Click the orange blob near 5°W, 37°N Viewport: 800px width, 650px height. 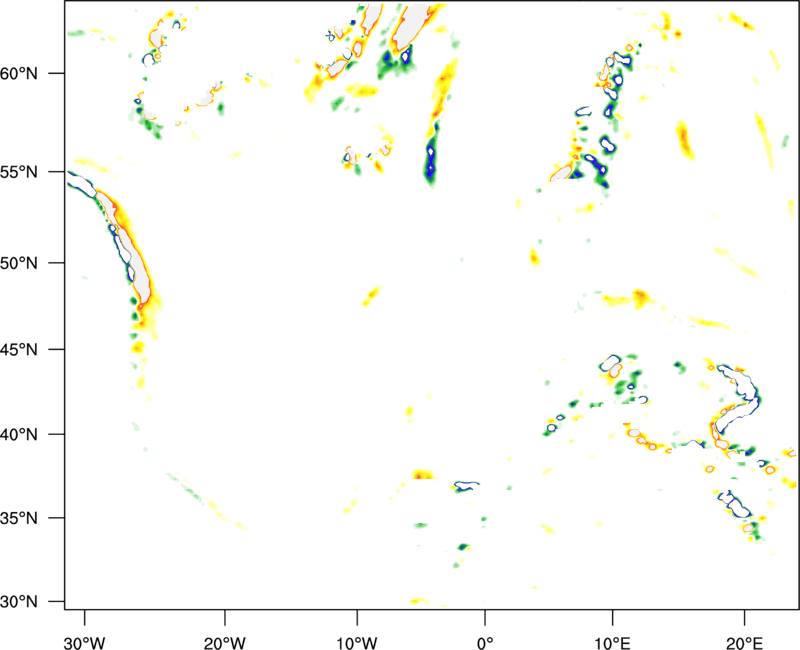click(423, 475)
